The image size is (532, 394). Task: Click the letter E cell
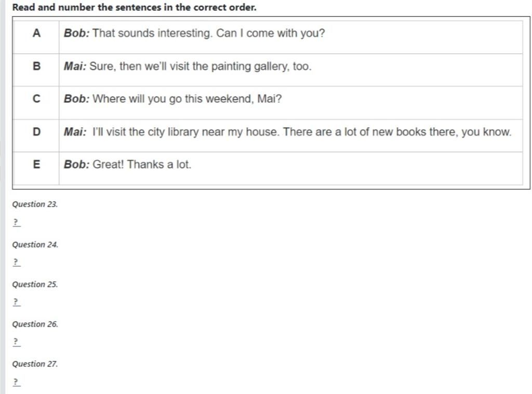pos(36,165)
